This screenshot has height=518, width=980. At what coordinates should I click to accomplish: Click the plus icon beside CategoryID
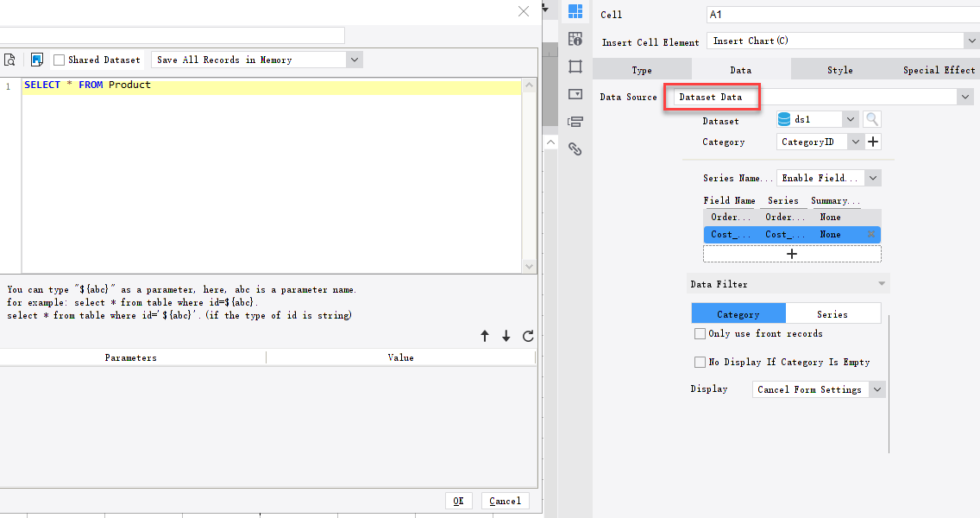873,142
